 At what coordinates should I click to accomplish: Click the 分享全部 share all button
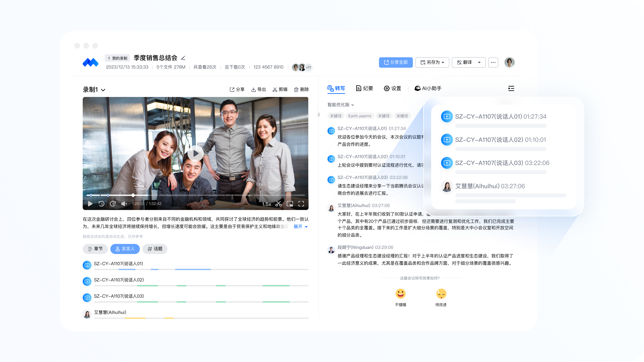pyautogui.click(x=395, y=62)
